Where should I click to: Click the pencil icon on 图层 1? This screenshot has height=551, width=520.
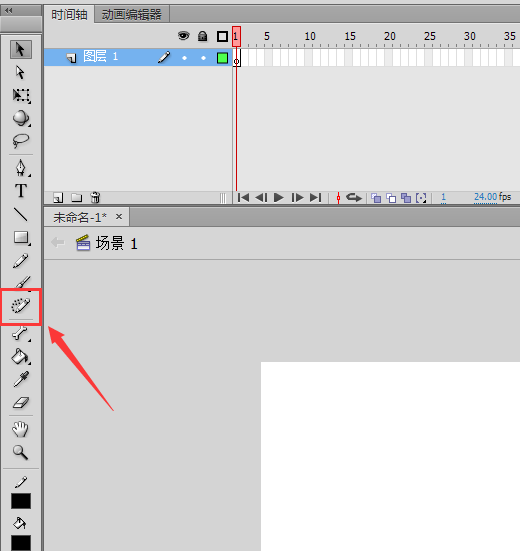point(164,57)
